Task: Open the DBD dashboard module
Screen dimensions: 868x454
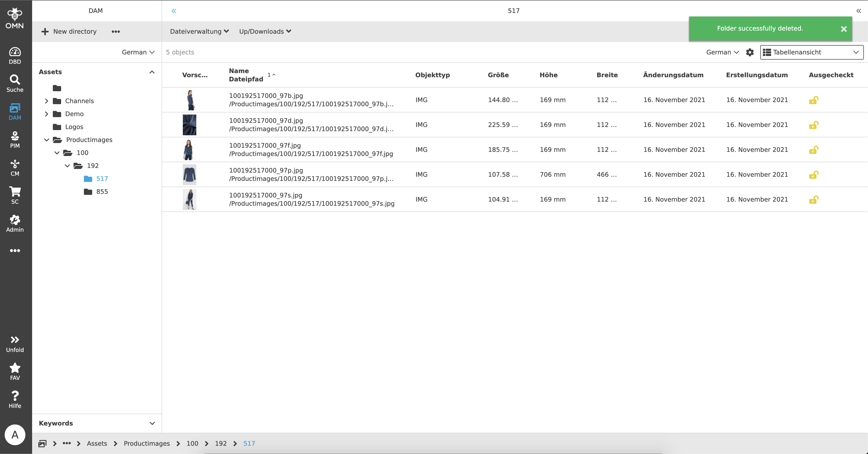Action: point(15,56)
